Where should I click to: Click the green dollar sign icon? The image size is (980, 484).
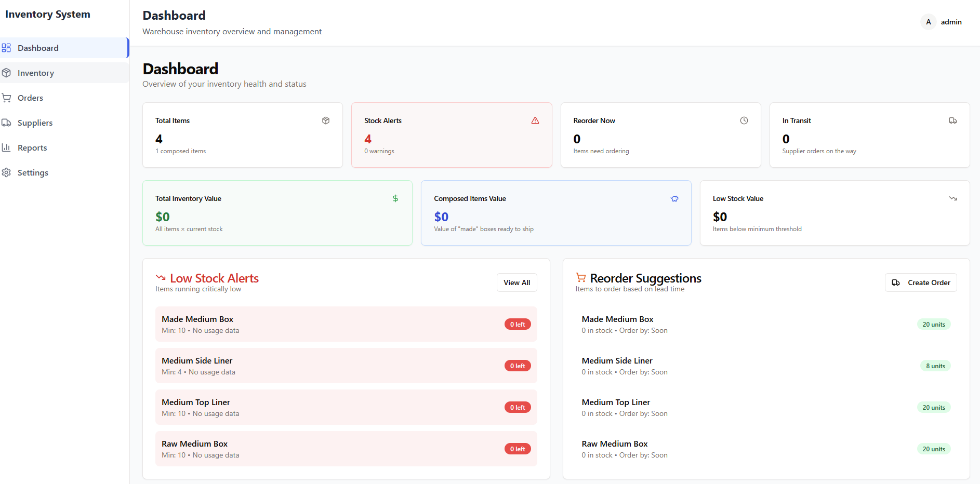coord(395,198)
